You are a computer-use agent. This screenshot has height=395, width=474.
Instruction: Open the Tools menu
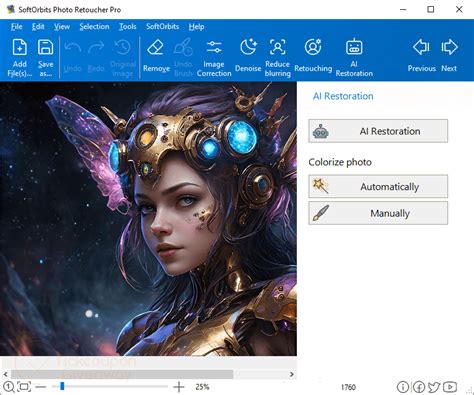coord(128,27)
